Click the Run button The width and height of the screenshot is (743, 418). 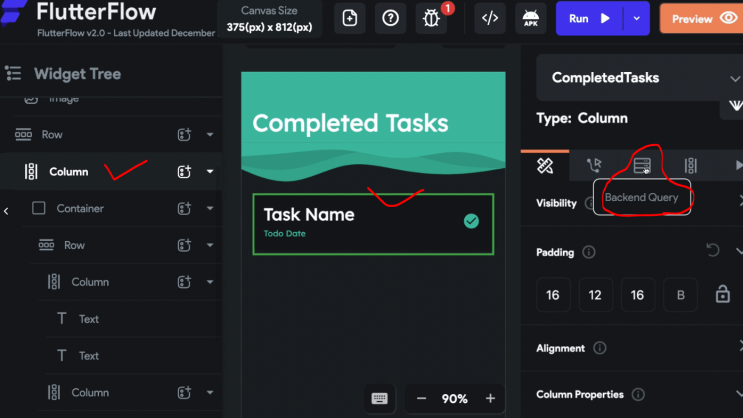589,18
